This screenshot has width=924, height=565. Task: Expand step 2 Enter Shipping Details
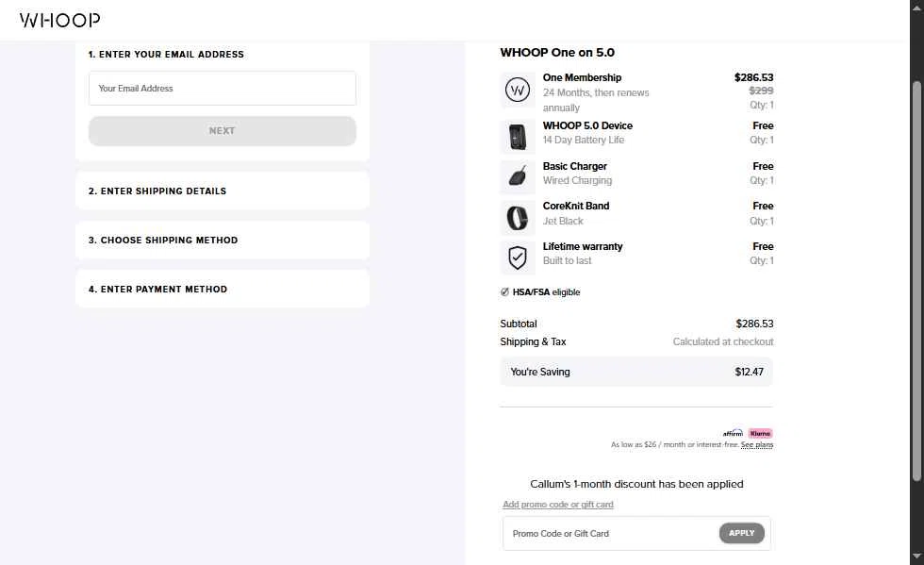(x=223, y=191)
